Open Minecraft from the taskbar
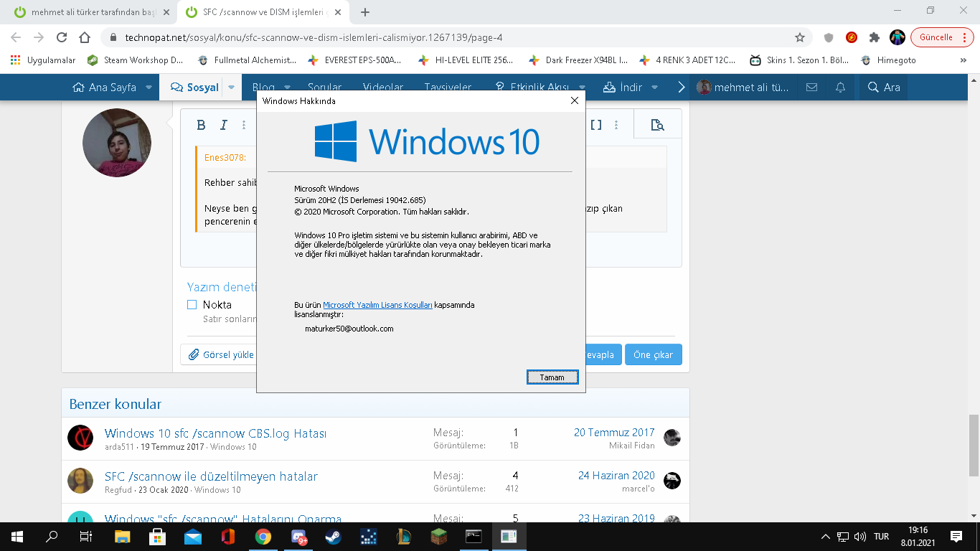Screen dimensions: 980x551 439,536
